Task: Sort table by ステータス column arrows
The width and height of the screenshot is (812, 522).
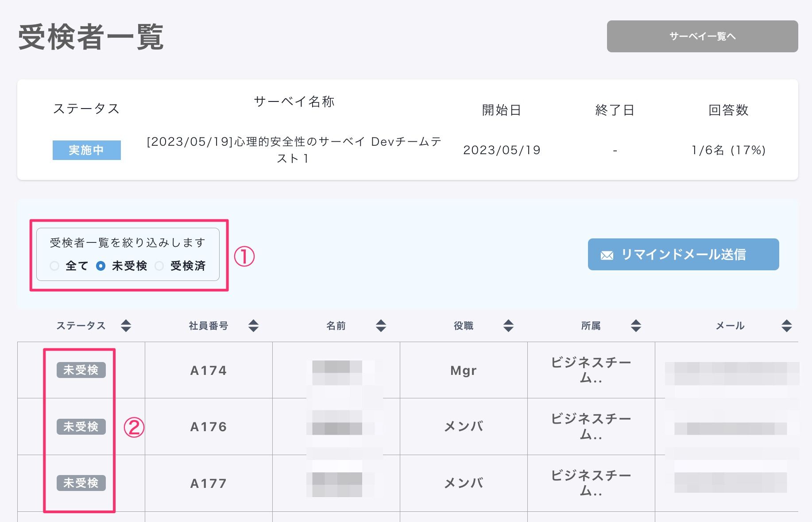Action: tap(126, 326)
